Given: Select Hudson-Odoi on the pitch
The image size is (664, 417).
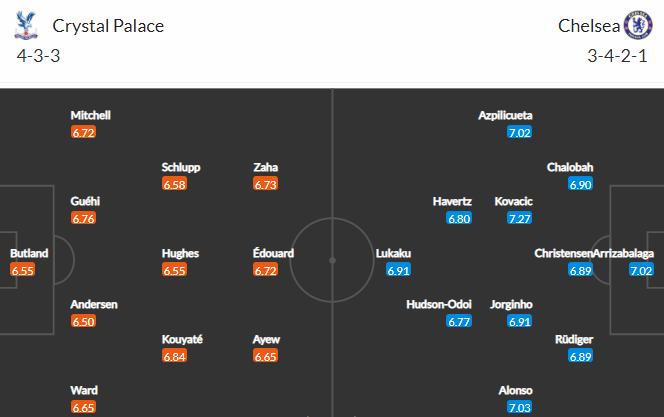Looking at the screenshot, I should [438, 304].
